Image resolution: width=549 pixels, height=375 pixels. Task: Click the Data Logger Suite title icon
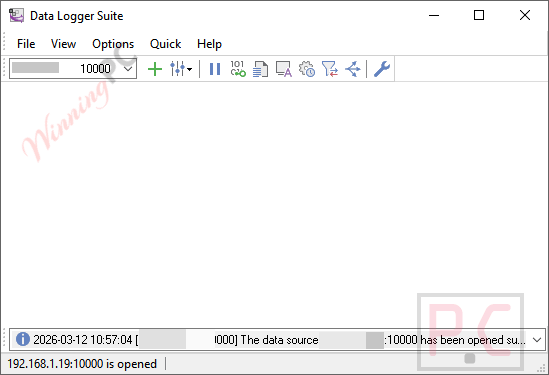[16, 16]
